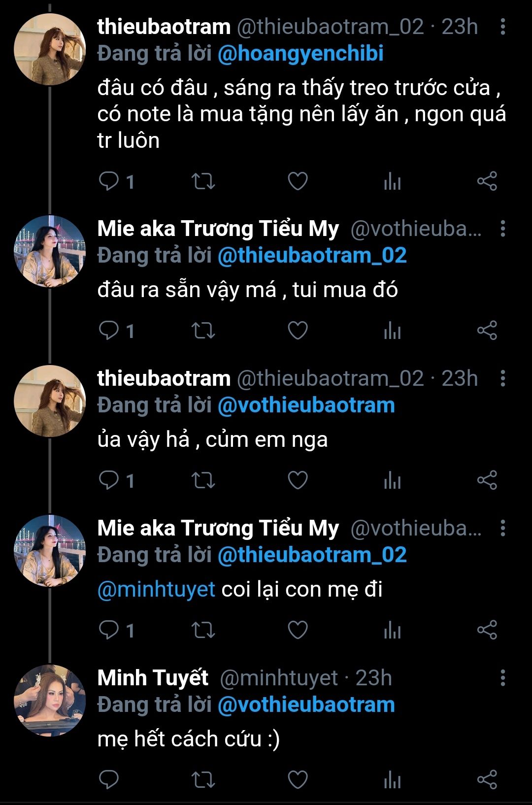Viewport: 532px width, 805px height.
Task: Open more options on Minh Tuyết's tweet
Action: [x=502, y=678]
